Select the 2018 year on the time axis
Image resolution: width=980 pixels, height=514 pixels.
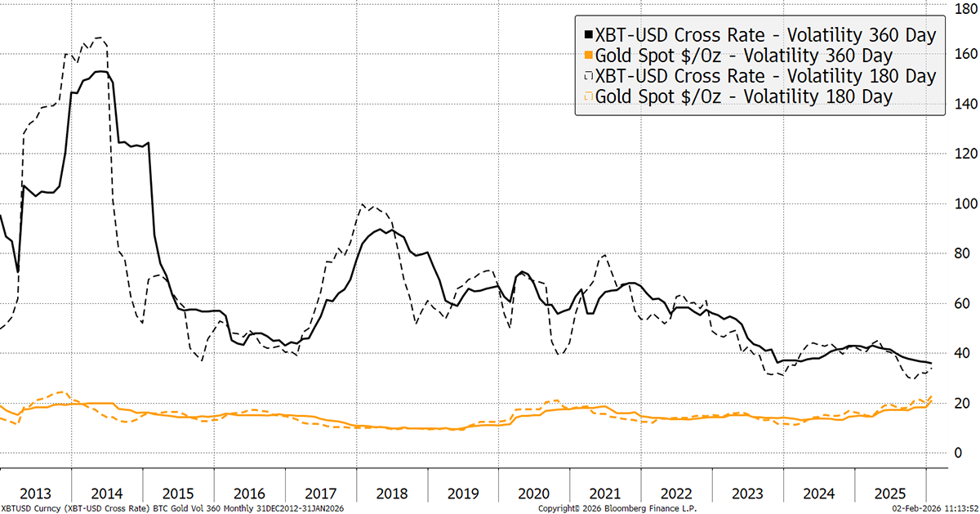[x=392, y=494]
